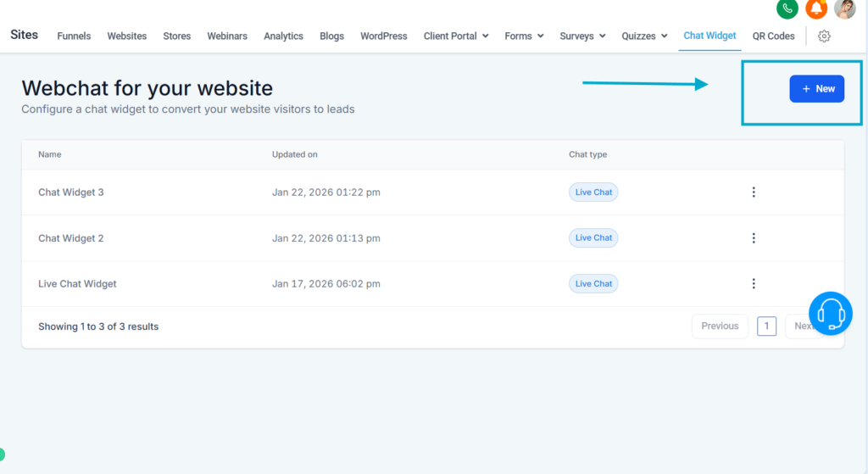Expand the Forms dropdown menu
Screen dimensions: 868x474
point(524,36)
